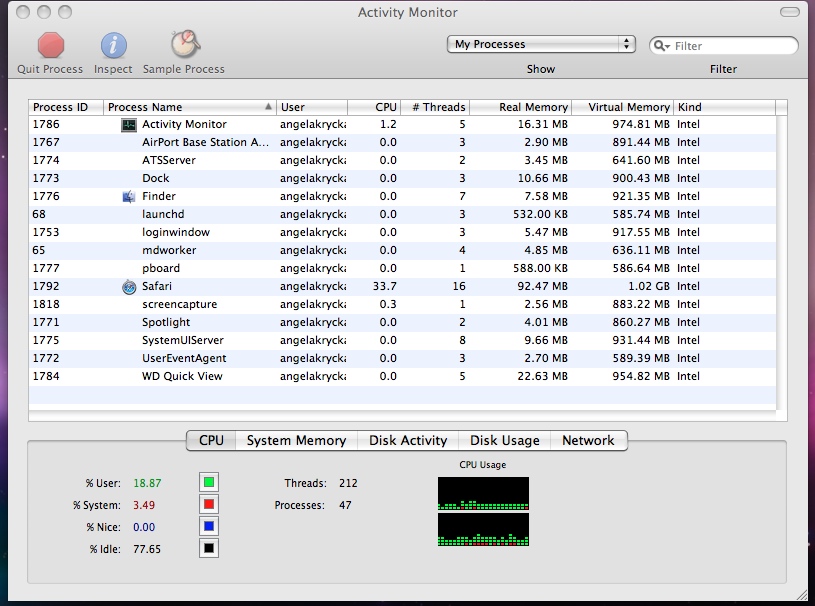Select the launchd process row
The image size is (815, 606).
(402, 215)
